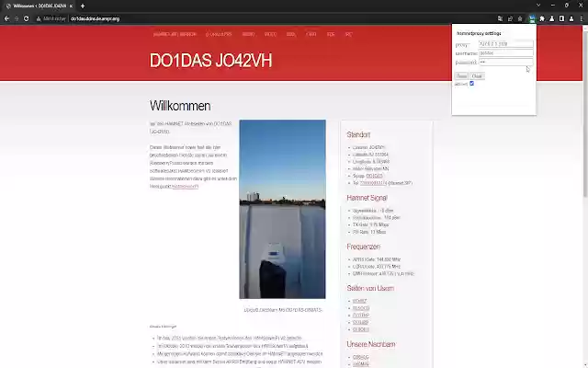
Task: Open the tab search chevron in title bar
Action: tap(538, 6)
